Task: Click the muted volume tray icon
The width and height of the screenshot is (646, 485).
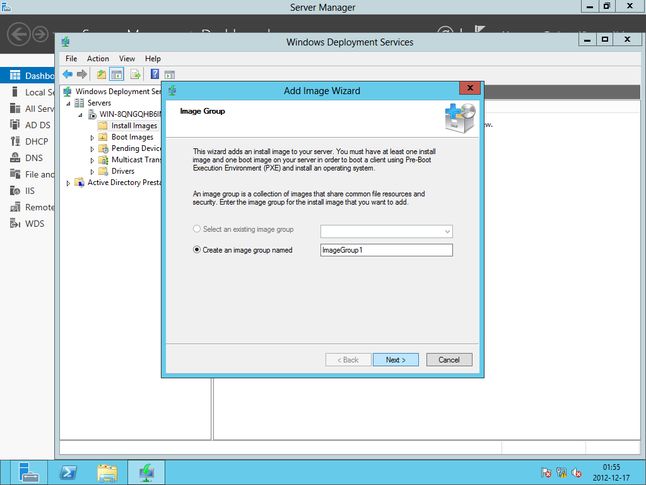Action: click(577, 473)
